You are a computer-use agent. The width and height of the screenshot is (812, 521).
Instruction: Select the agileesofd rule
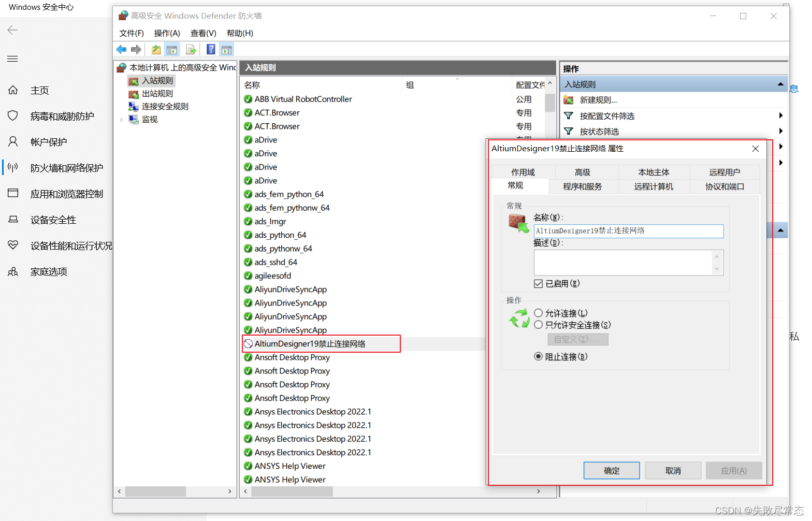[x=272, y=276]
